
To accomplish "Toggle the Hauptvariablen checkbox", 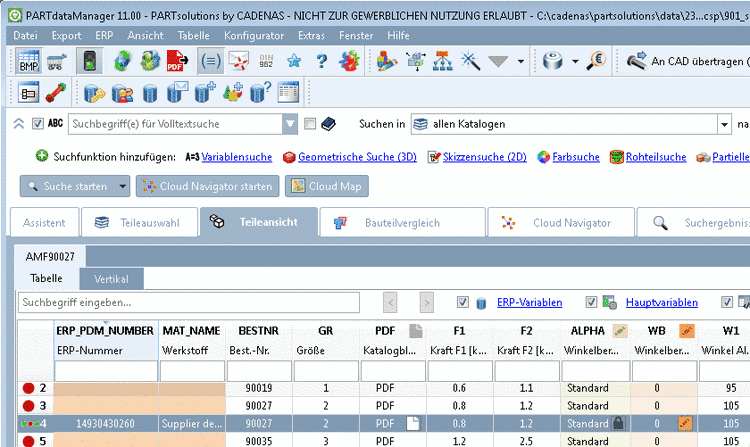I will pos(591,302).
